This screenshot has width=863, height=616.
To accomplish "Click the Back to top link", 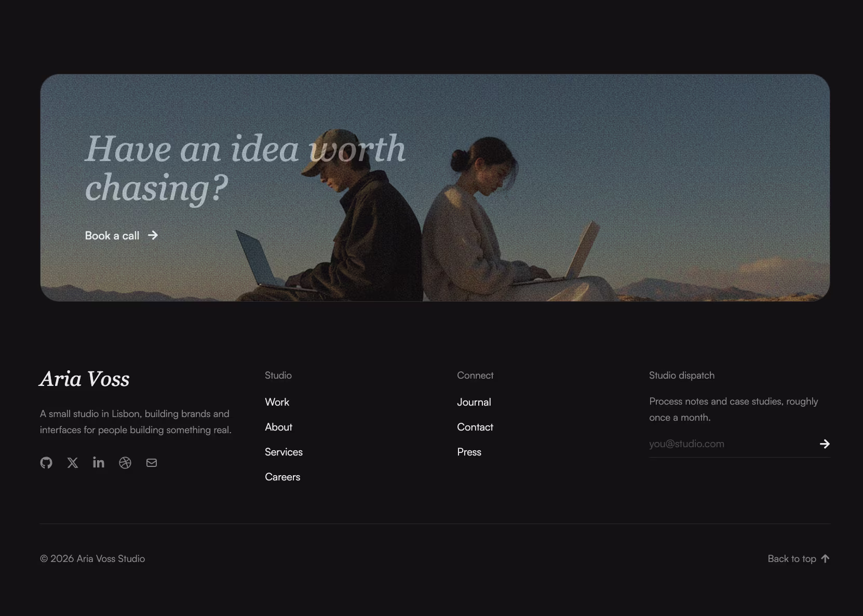I will pyautogui.click(x=799, y=558).
